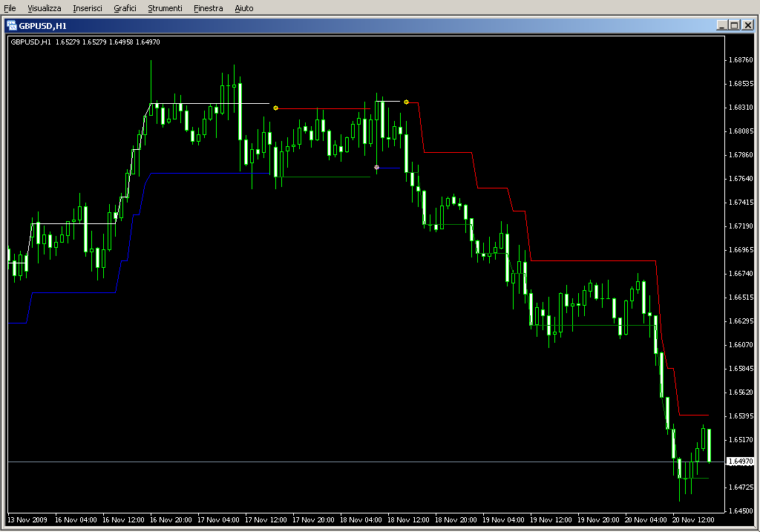Click the 1.66740 price scale label

pos(741,274)
